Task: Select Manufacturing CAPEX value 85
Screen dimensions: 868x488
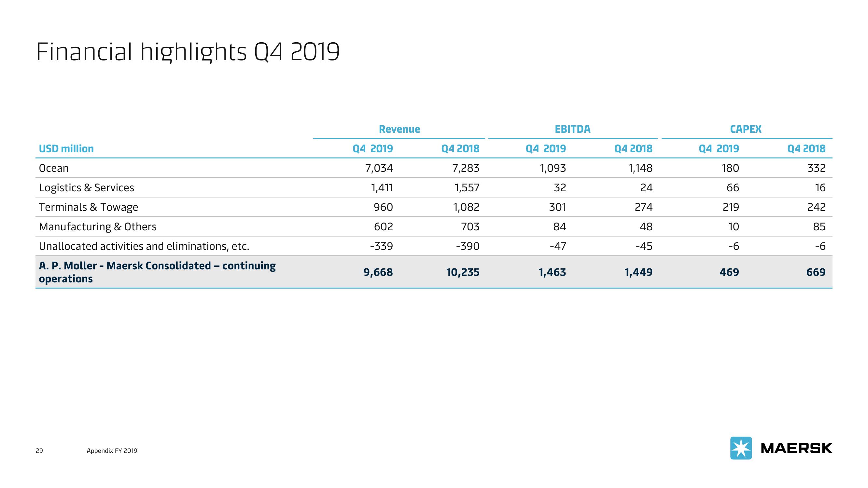Action: tap(819, 227)
